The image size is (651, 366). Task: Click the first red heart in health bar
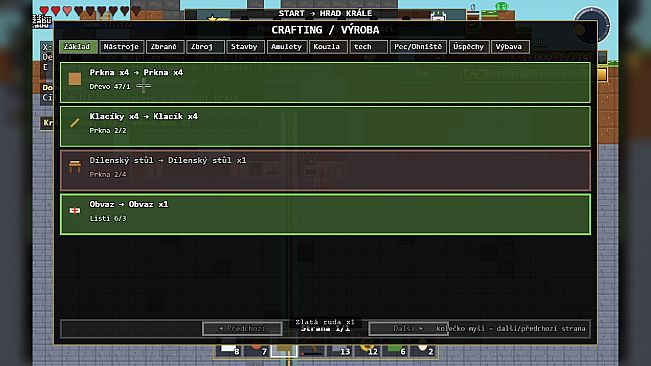coord(44,10)
